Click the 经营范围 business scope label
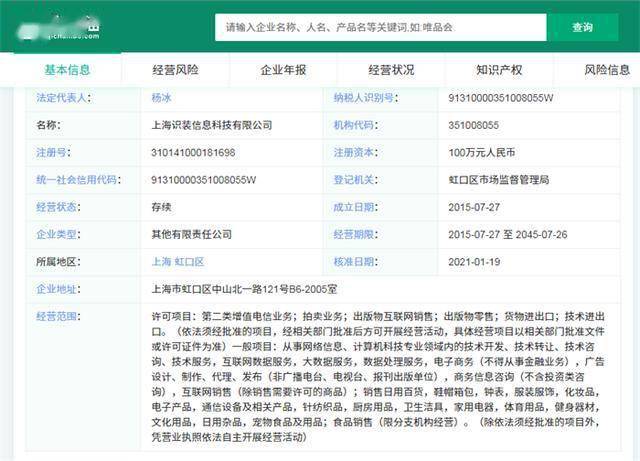 61,315
